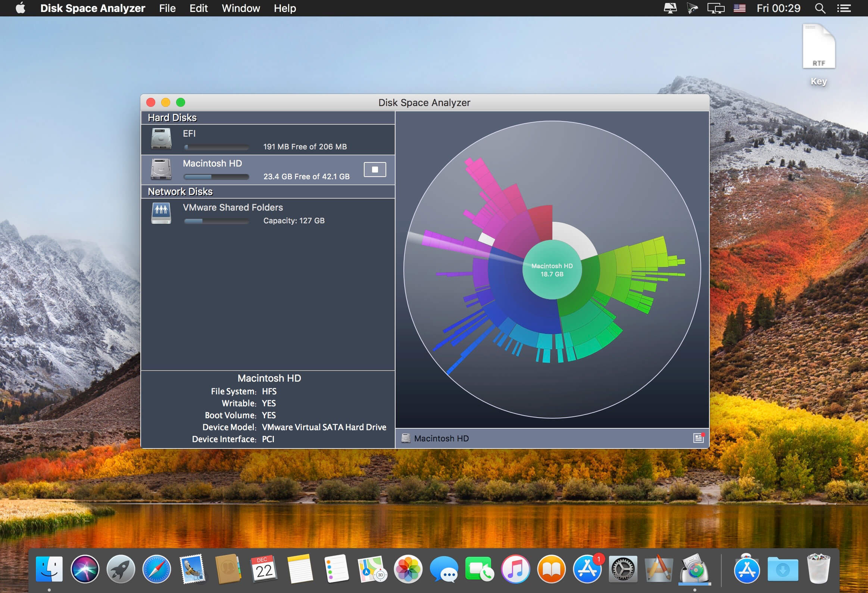The width and height of the screenshot is (868, 593).
Task: Open Photos from the Dock
Action: (408, 569)
